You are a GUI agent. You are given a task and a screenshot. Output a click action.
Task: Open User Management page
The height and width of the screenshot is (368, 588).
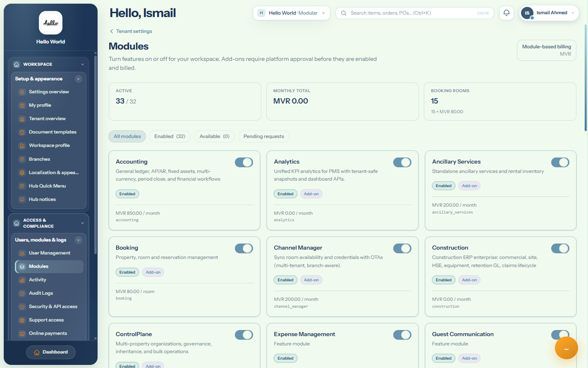pyautogui.click(x=49, y=253)
